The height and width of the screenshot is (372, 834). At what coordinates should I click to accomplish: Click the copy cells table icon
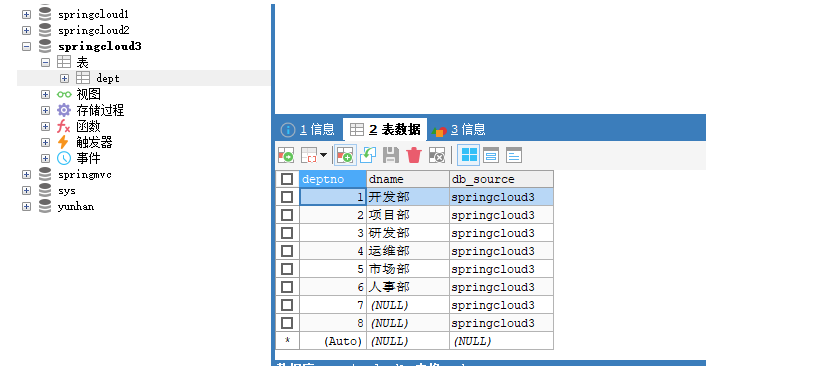pyautogui.click(x=308, y=155)
